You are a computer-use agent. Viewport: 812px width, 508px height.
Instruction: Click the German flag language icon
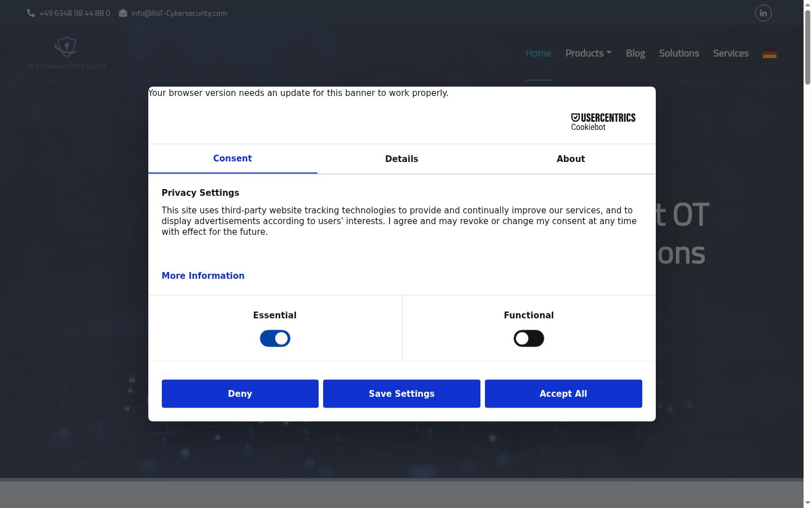click(x=770, y=54)
